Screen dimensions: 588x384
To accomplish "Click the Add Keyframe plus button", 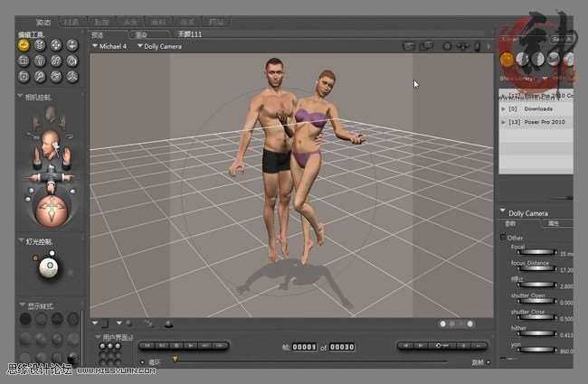I will pyautogui.click(x=464, y=345).
